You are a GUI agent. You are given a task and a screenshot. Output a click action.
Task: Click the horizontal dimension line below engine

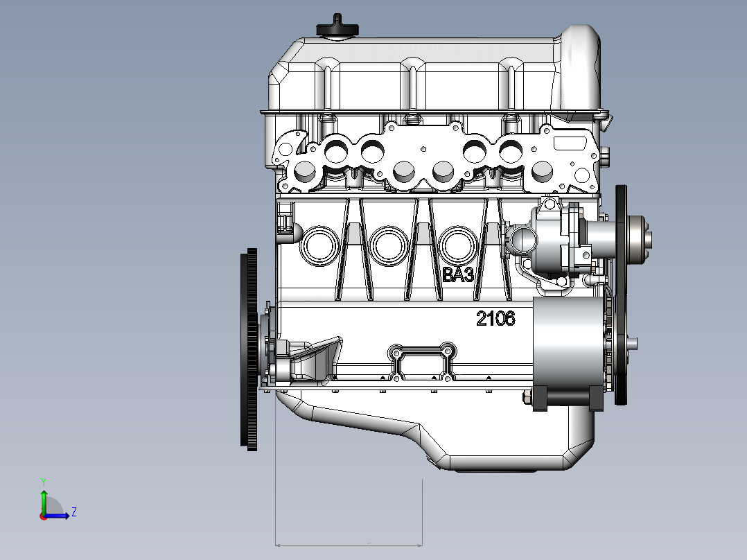(x=349, y=545)
